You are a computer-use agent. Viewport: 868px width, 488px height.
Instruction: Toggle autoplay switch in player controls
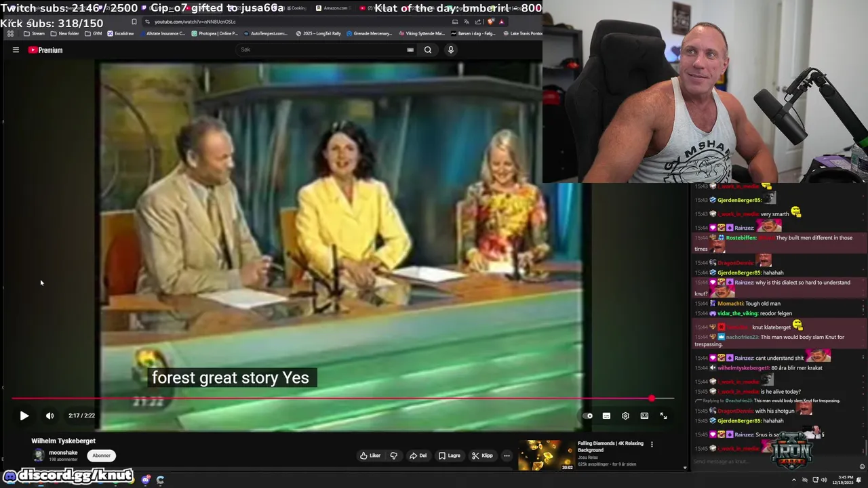pyautogui.click(x=587, y=415)
